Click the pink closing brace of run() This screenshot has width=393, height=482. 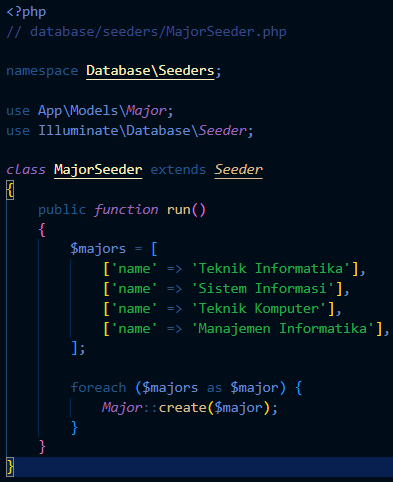tap(42, 447)
